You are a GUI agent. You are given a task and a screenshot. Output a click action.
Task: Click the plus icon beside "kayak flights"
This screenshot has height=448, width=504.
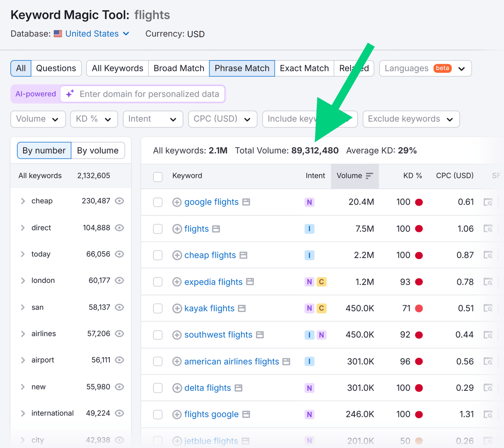[x=177, y=309]
